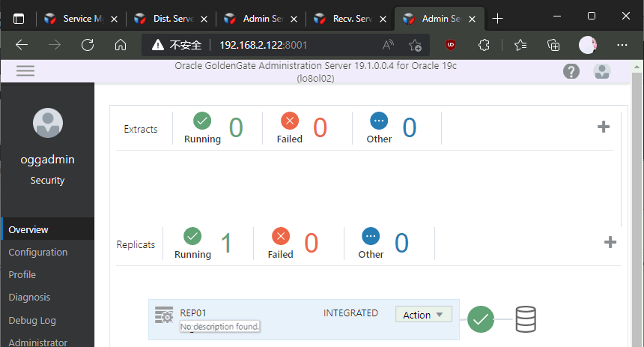Open the uBlock extension icon
This screenshot has width=644, height=347.
(x=451, y=45)
